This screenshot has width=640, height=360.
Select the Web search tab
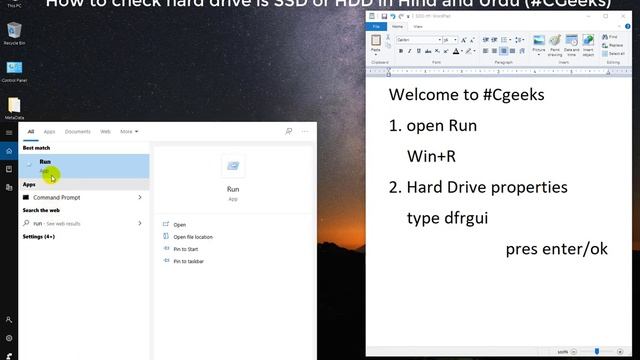[105, 131]
